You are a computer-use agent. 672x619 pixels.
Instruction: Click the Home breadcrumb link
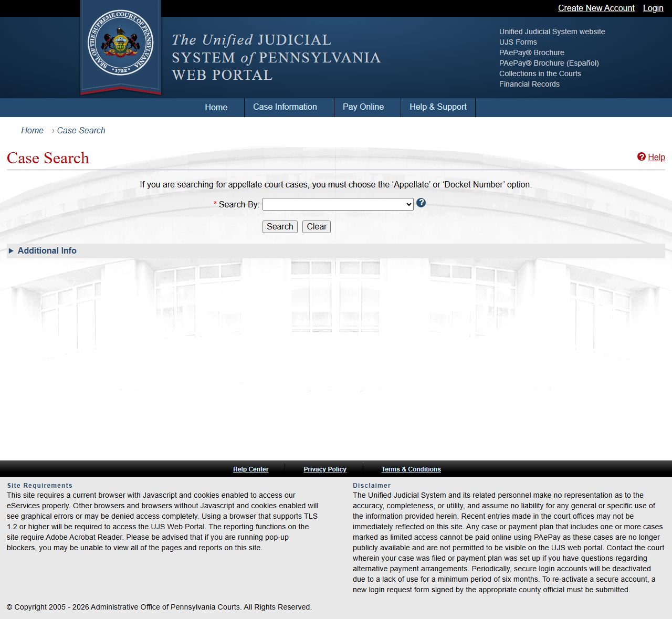(x=32, y=130)
